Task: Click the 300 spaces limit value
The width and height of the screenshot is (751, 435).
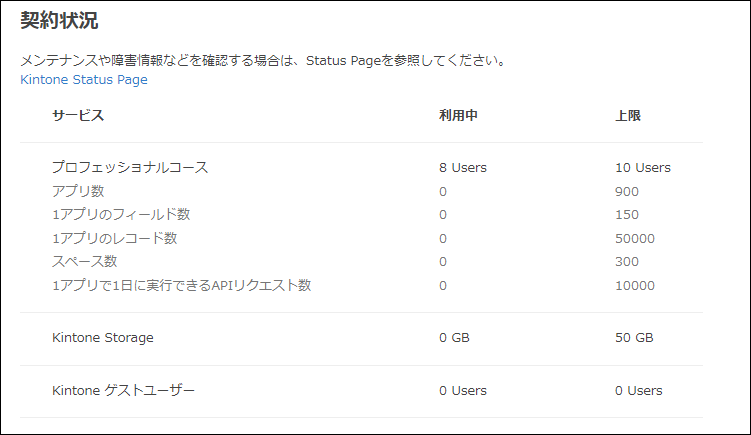Action: coord(627,262)
